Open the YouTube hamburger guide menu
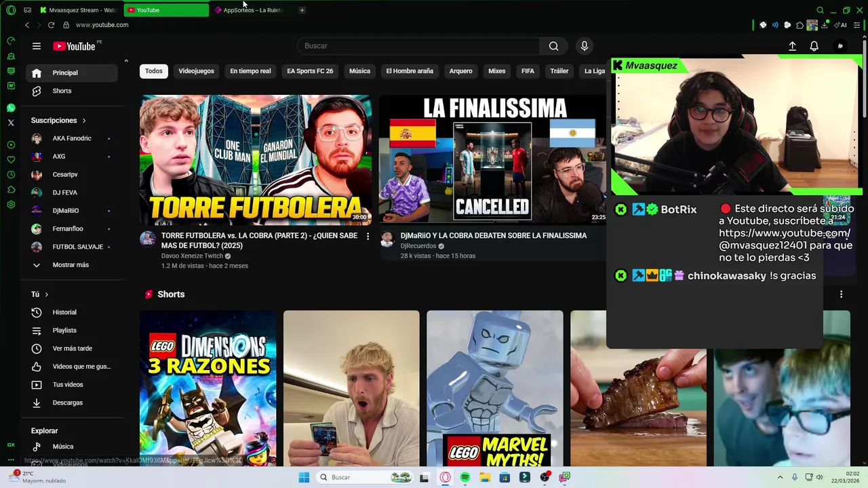The height and width of the screenshot is (488, 868). [x=37, y=46]
